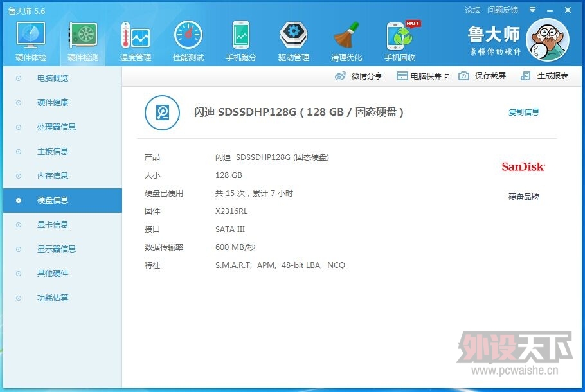585x392 pixels.
Task: Click the SanDisk brand logo
Action: pyautogui.click(x=523, y=166)
